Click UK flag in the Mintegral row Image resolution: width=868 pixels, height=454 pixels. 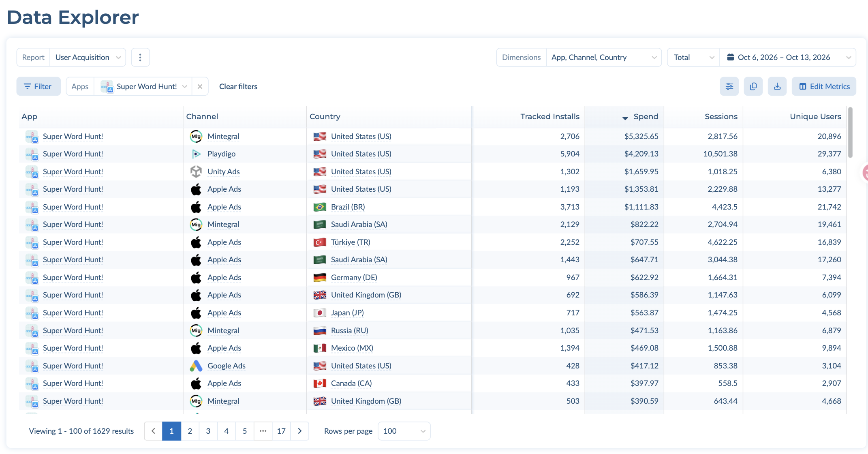(x=320, y=401)
